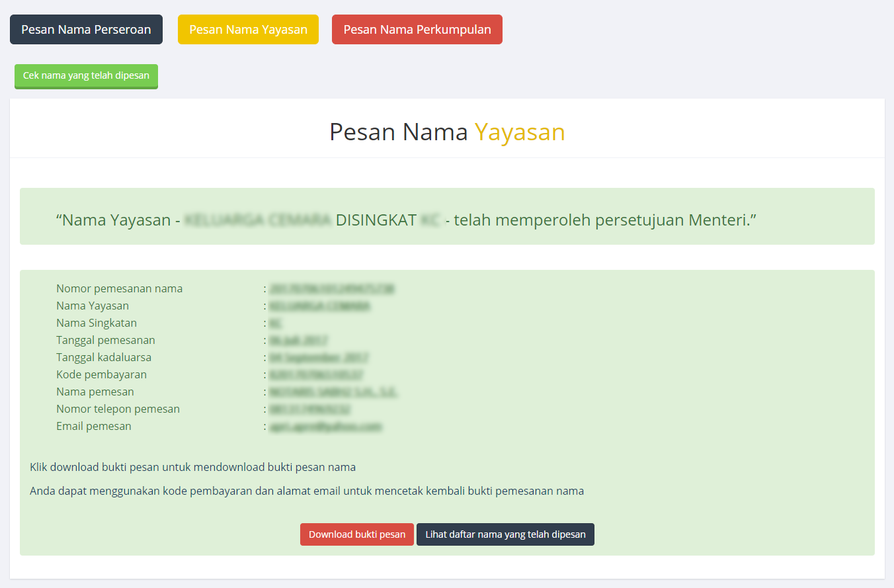Select the Kode pembayaran label
894x588 pixels.
101,374
